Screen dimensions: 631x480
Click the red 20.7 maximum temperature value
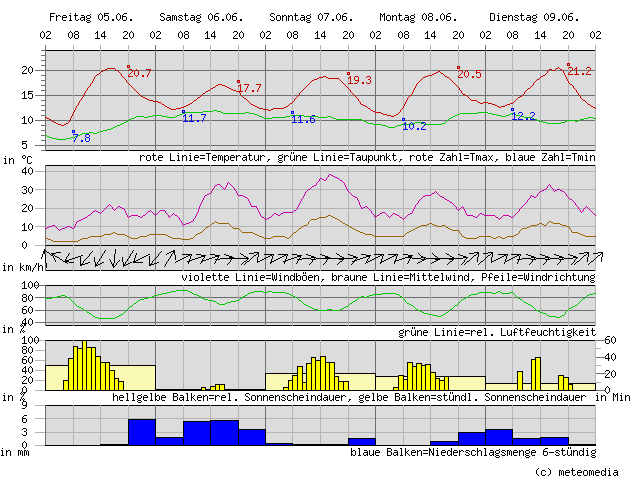(x=140, y=74)
